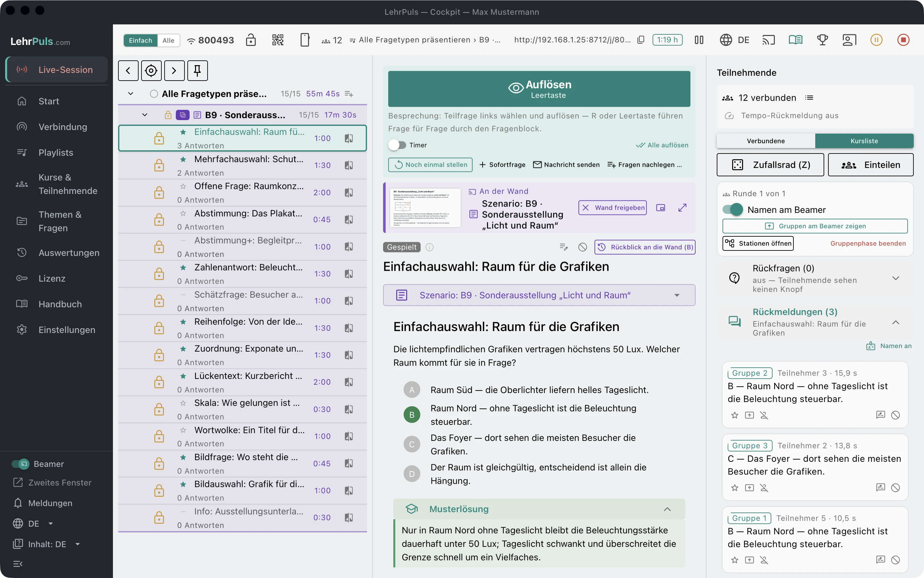Select the Offene Frage: Raumkonz... question row

pyautogui.click(x=243, y=193)
